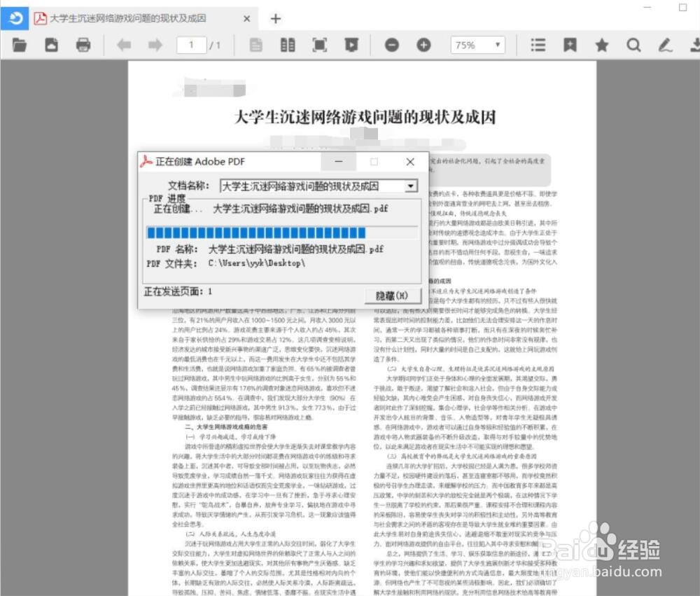700x596 pixels.
Task: Zoom out with minus icon
Action: [x=391, y=45]
